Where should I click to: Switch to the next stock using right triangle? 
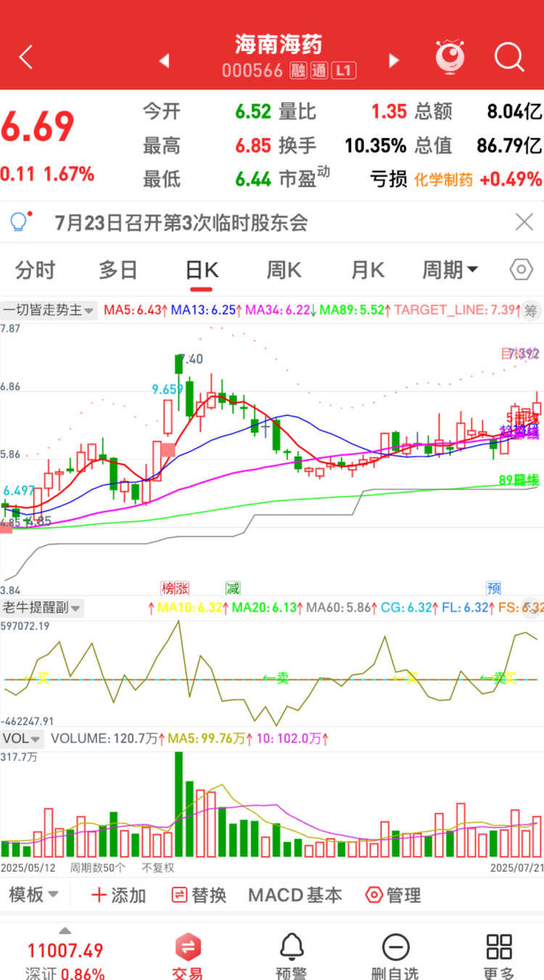[394, 60]
